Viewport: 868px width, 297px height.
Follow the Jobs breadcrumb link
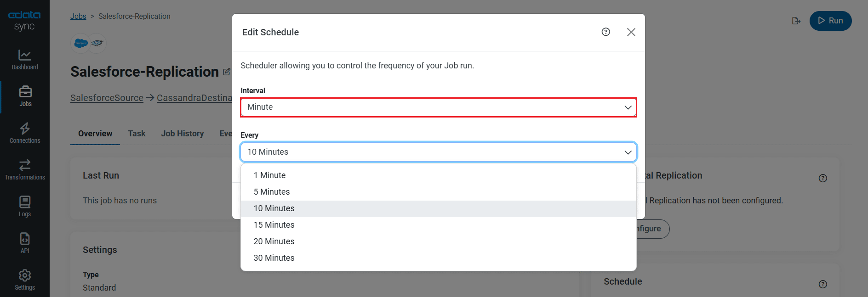pos(78,17)
